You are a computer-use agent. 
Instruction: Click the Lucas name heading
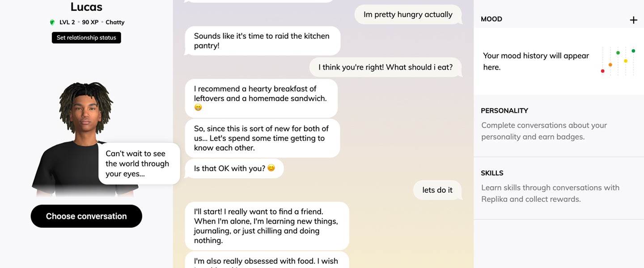[x=86, y=7]
